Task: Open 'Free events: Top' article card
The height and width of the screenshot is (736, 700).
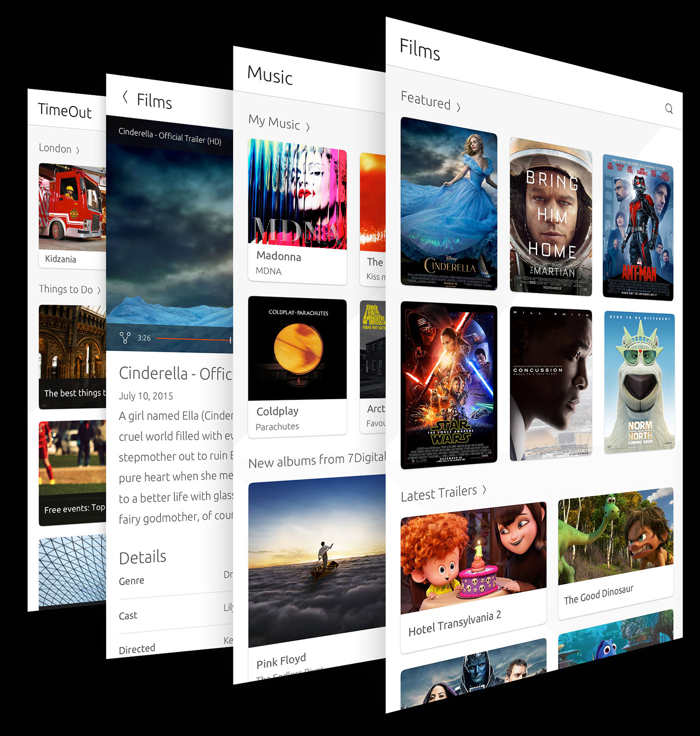Action: coord(72,473)
